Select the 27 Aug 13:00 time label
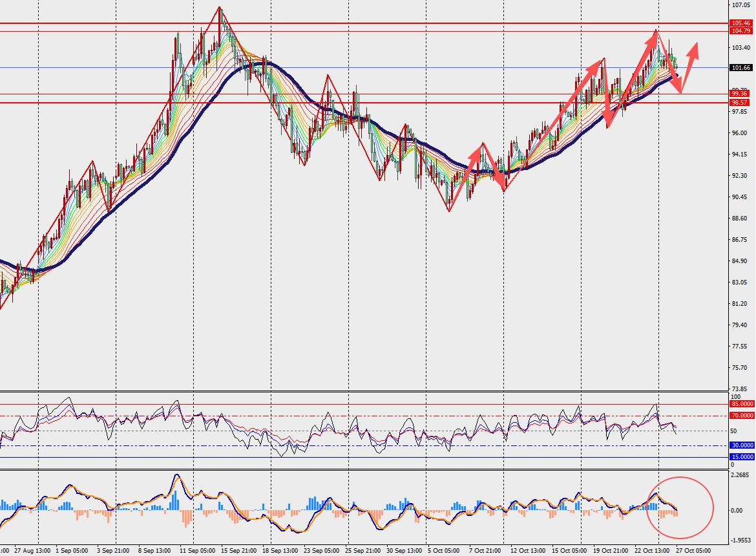This screenshot has height=556, width=756. (32, 551)
